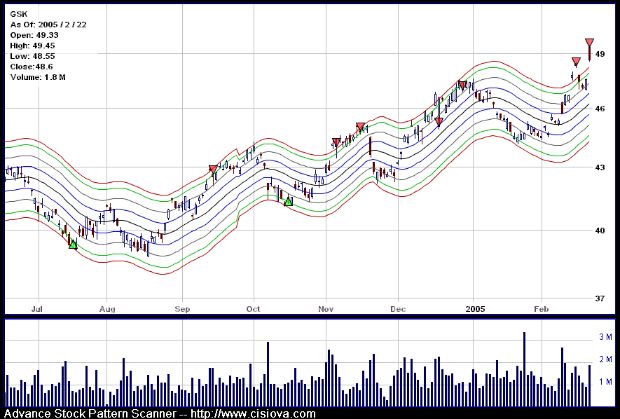This screenshot has width=620, height=419.
Task: Click the Nov month label
Action: [326, 309]
